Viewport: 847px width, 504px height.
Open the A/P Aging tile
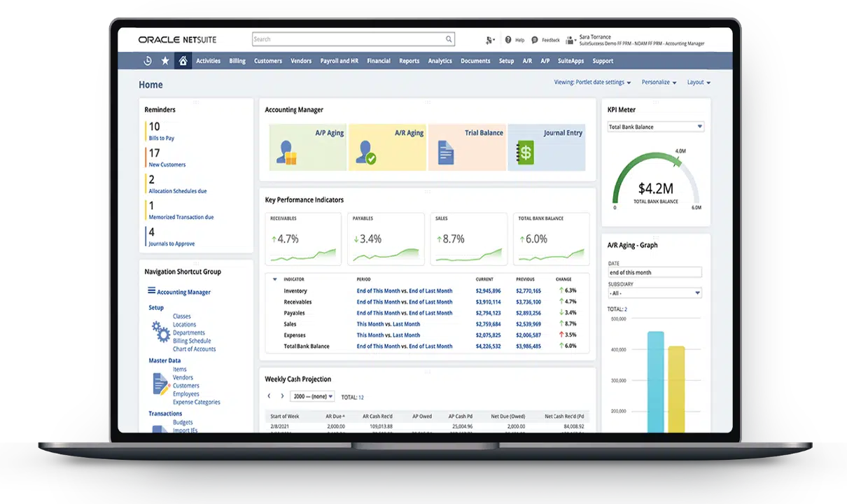[x=308, y=148]
